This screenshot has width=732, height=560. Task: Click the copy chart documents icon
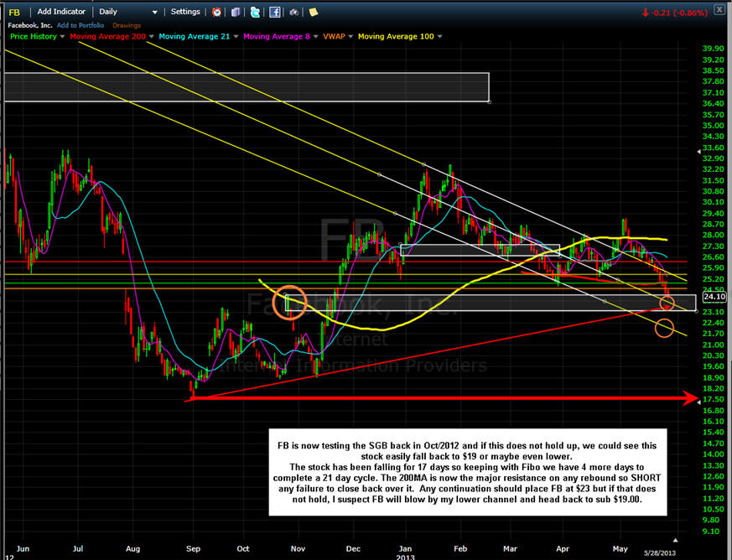(235, 12)
